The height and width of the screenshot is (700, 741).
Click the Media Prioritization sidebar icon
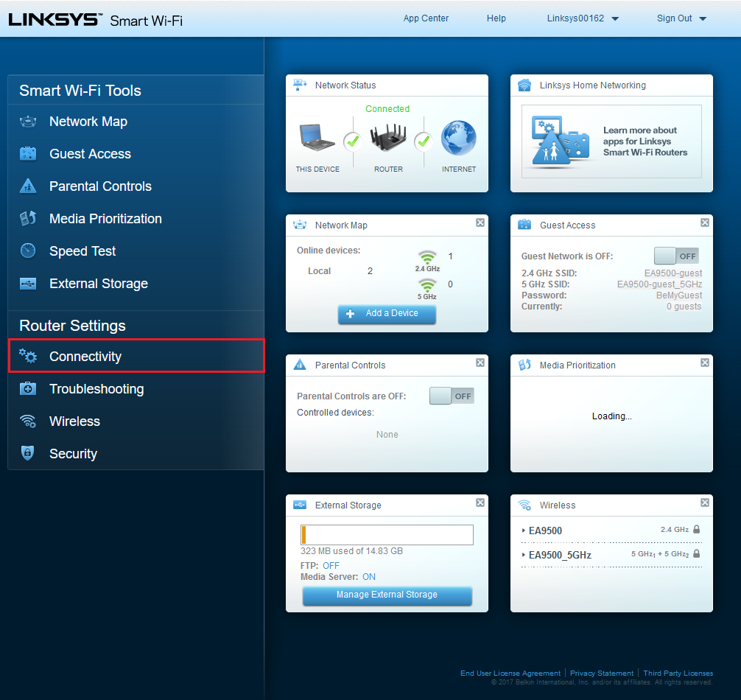point(28,219)
